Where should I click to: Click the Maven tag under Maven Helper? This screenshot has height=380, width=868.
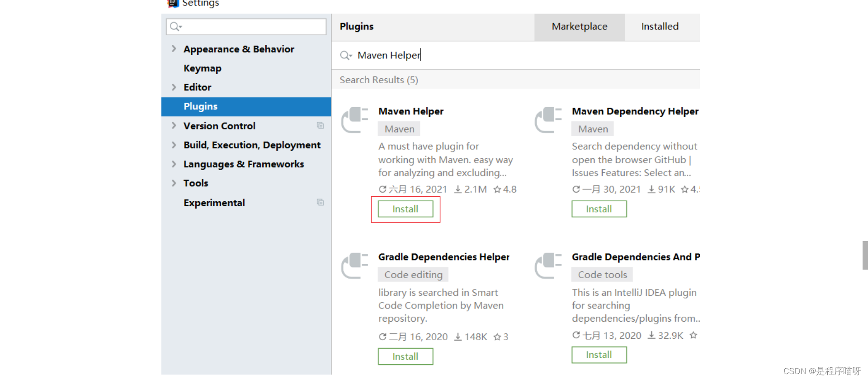(399, 129)
